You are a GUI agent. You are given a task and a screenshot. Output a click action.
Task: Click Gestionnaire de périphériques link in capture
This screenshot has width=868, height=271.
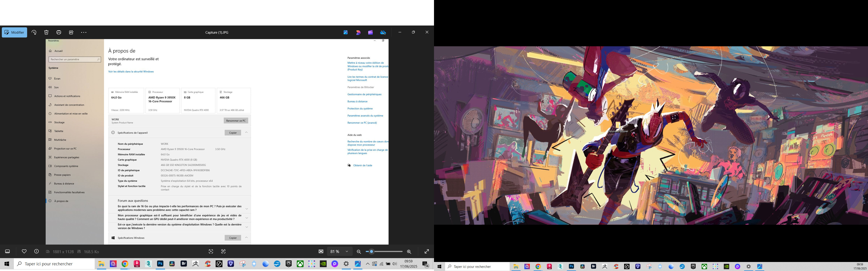[x=365, y=94]
